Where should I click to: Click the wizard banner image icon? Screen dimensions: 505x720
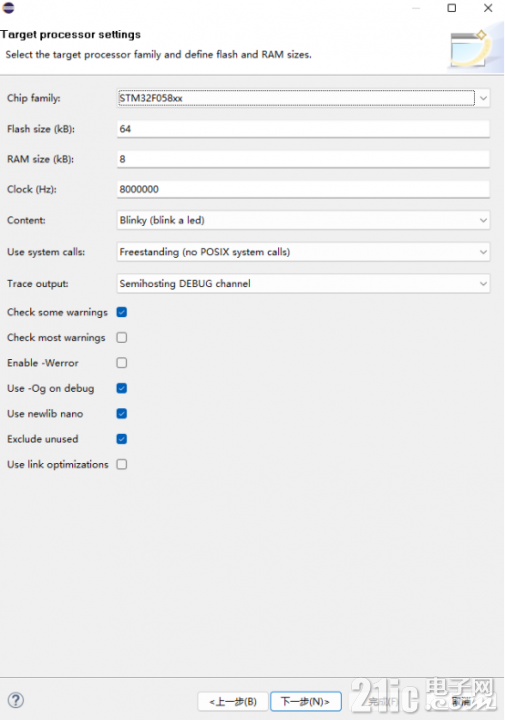point(471,48)
